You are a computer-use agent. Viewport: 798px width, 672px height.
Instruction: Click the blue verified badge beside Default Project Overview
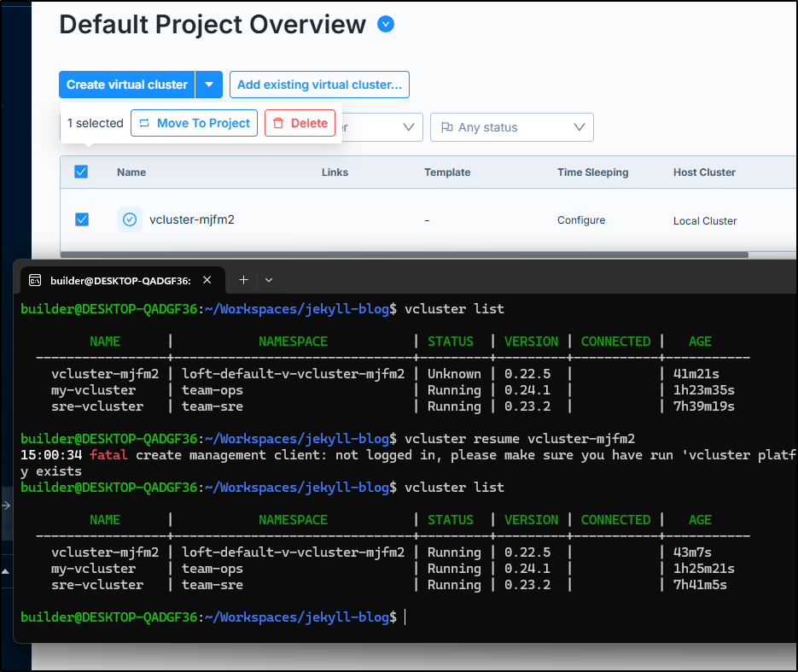pos(386,24)
